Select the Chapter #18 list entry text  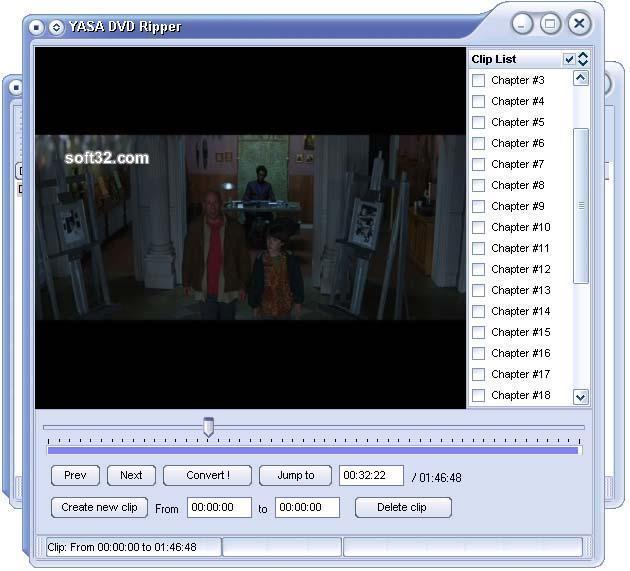(x=521, y=395)
